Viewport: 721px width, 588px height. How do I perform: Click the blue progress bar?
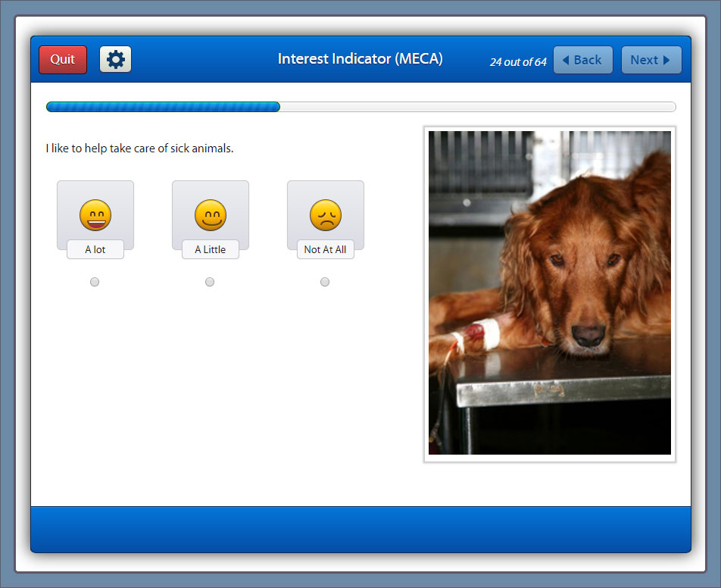(x=163, y=107)
